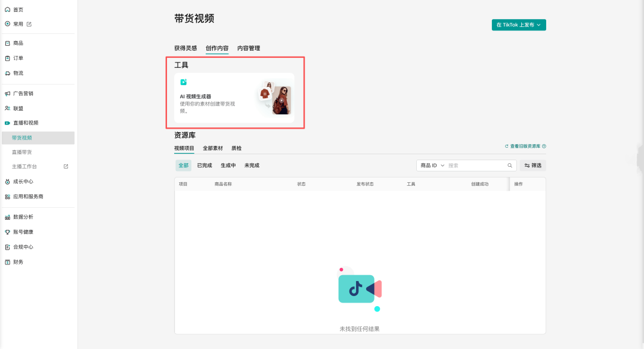
Task: Click the 成长中心 medal icon
Action: click(7, 182)
